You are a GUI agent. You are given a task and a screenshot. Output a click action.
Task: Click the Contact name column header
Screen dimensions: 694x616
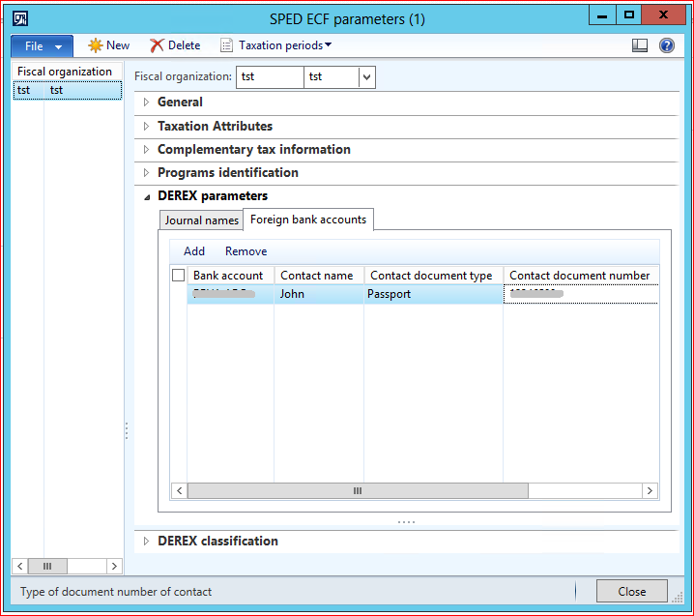(x=319, y=276)
